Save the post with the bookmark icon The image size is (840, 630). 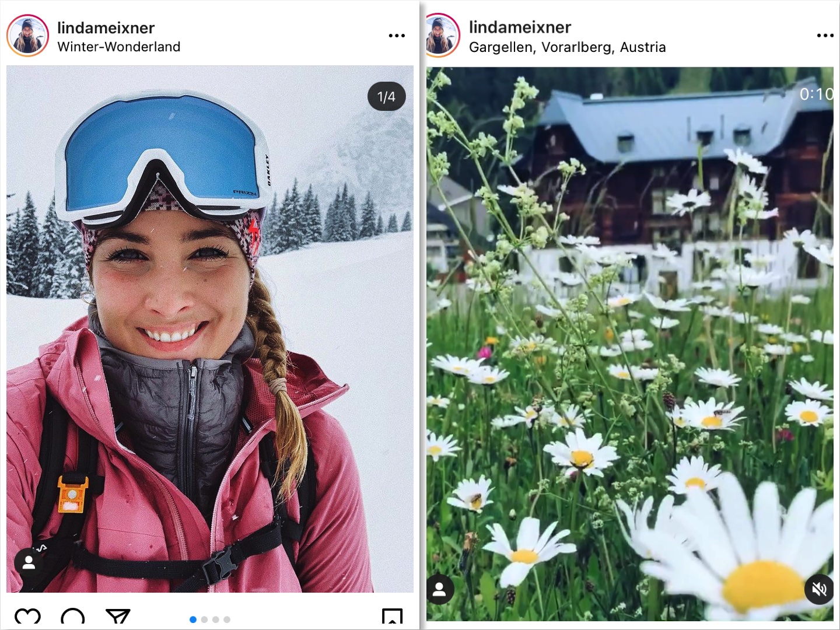tap(392, 618)
